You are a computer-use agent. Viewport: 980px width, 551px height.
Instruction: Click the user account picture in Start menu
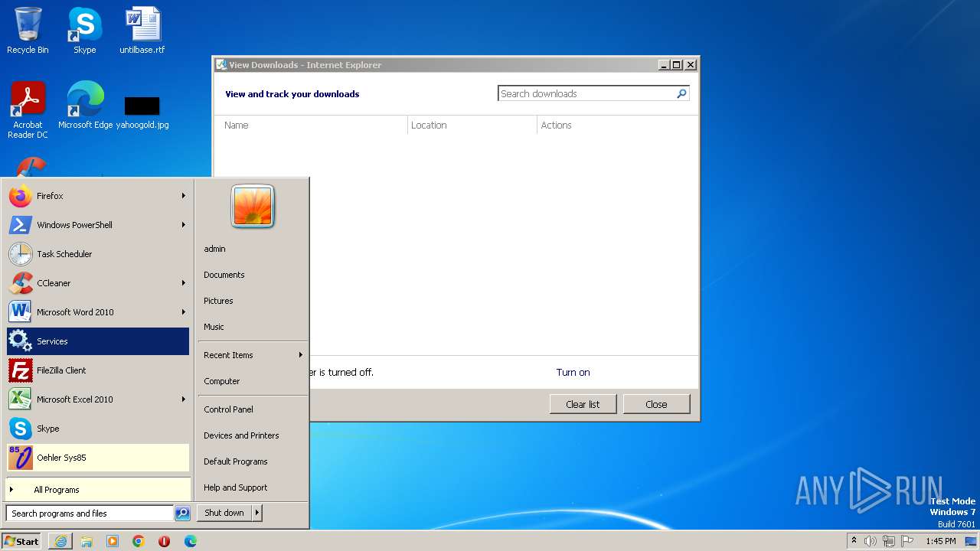253,206
